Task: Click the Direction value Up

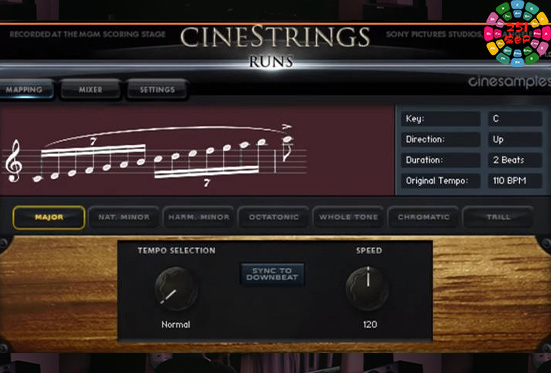Action: (x=515, y=140)
